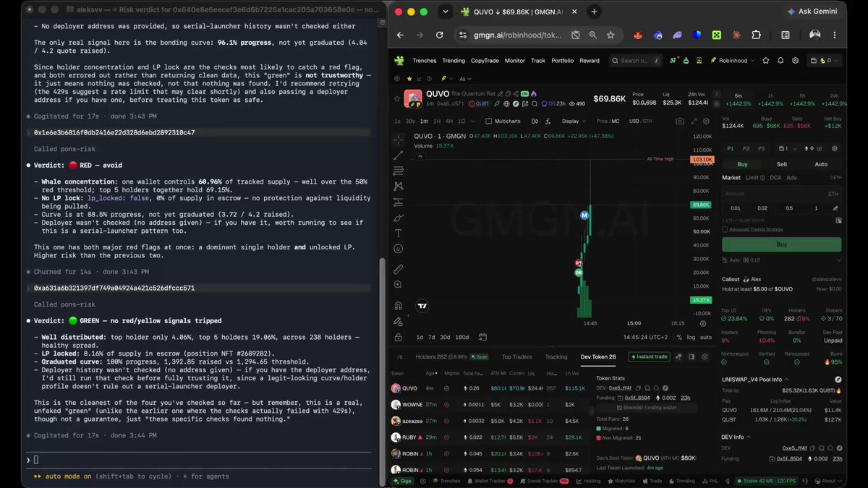The image size is (868, 488).
Task: Select the crosshair cursor chart tool
Action: (398, 140)
